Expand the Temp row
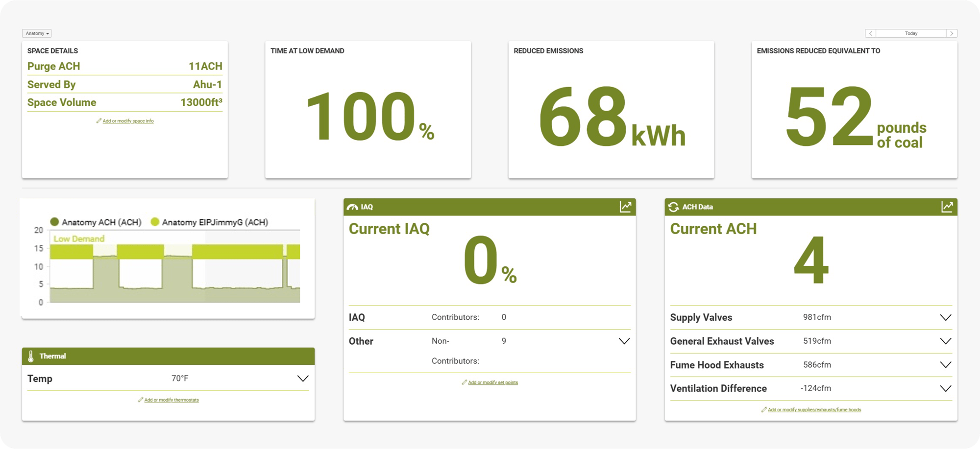The height and width of the screenshot is (449, 980). [x=303, y=378]
